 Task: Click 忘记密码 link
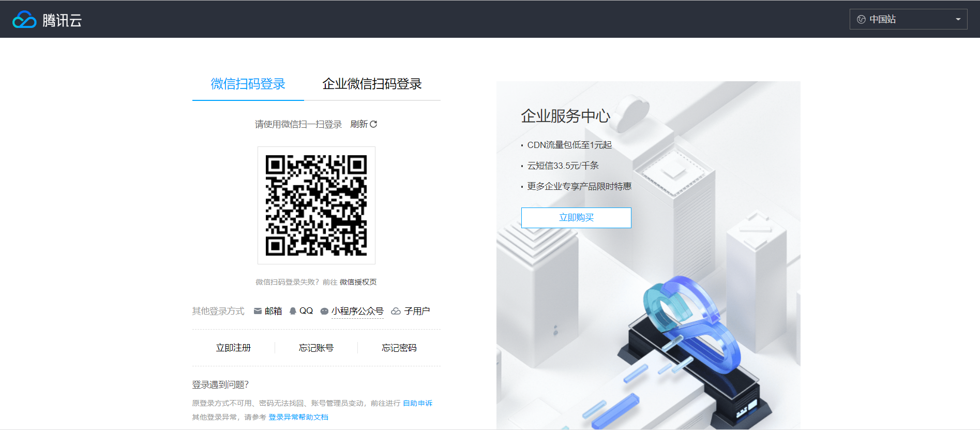399,348
